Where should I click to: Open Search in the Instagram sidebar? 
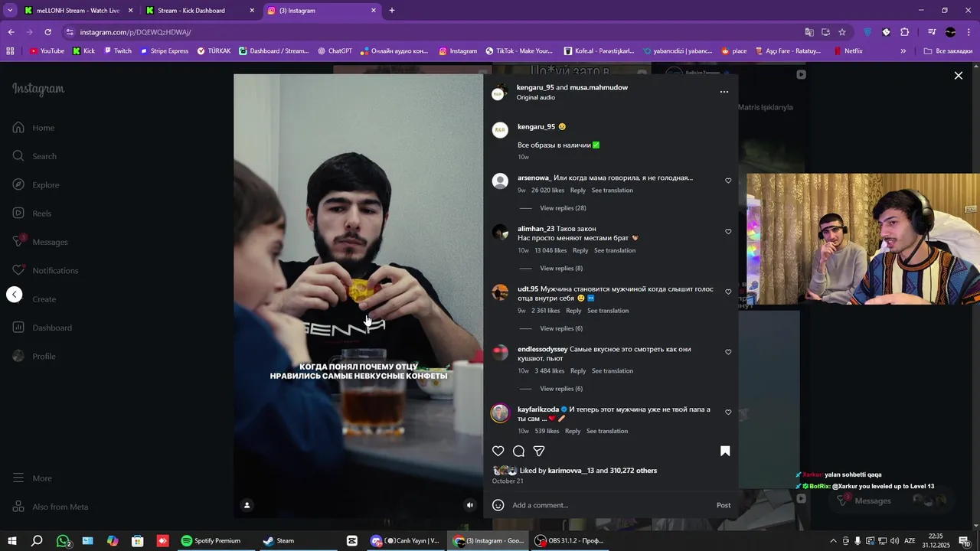(35, 156)
